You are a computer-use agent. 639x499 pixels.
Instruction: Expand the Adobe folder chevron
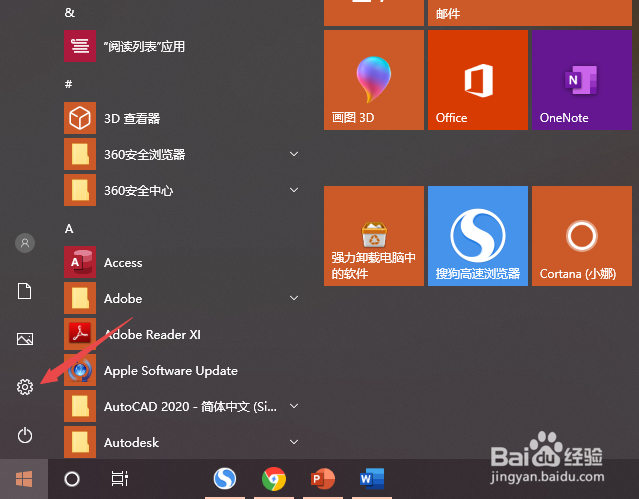click(x=294, y=298)
